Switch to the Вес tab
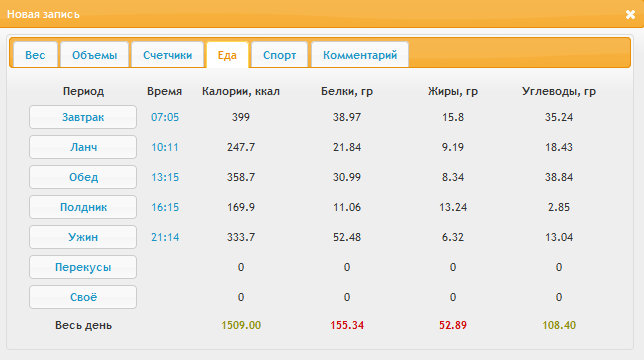Viewport: 644px width, 360px height. click(x=35, y=55)
